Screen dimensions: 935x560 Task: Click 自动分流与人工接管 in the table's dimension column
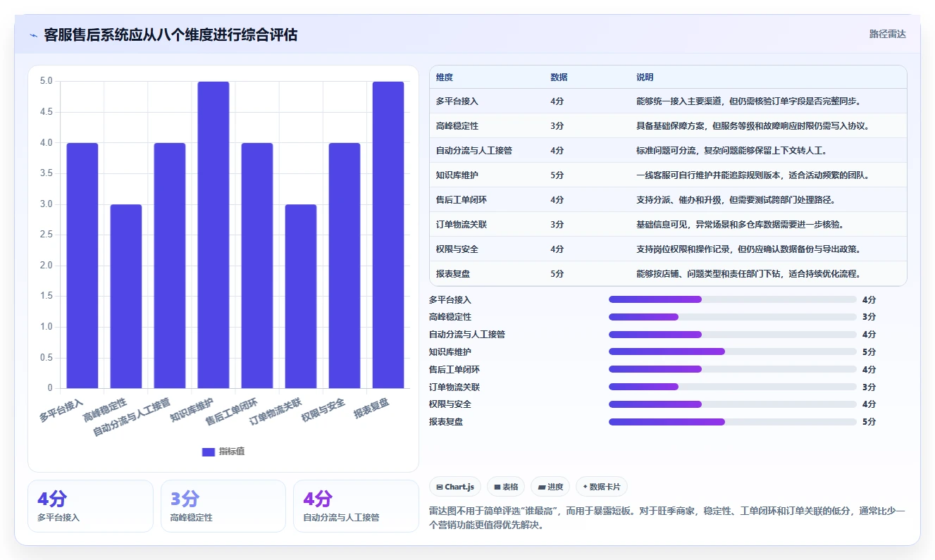[474, 151]
